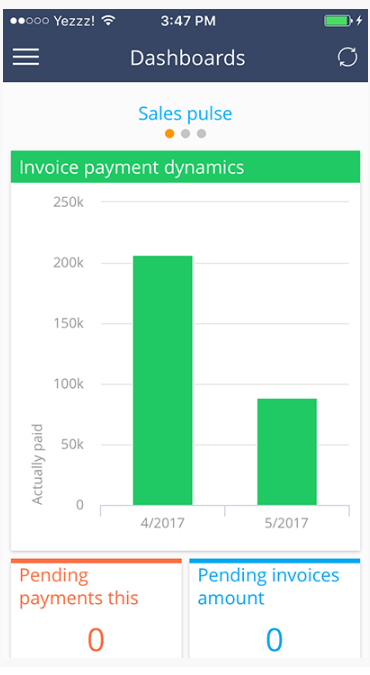
Task: Tap the Actually paid axis title
Action: (x=37, y=464)
